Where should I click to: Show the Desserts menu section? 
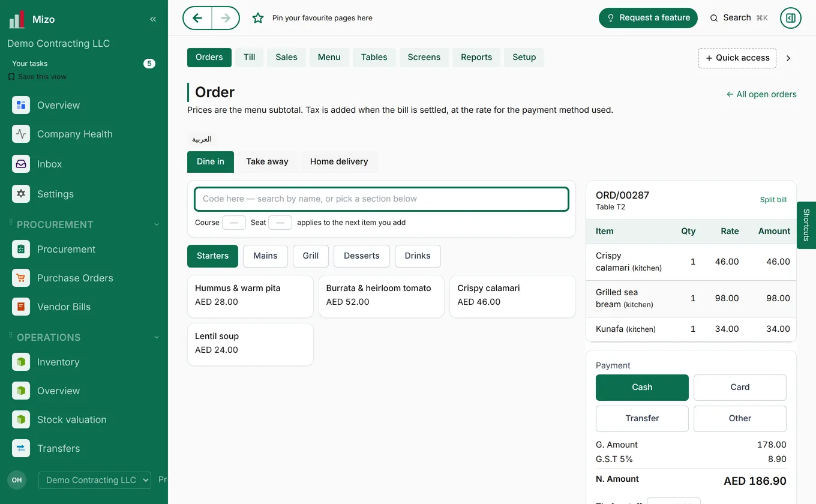(362, 256)
